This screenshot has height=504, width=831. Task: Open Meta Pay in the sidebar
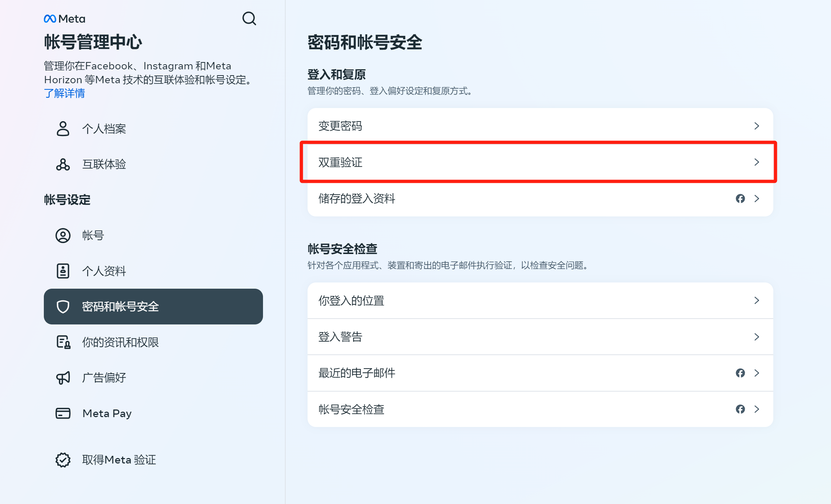(x=153, y=413)
